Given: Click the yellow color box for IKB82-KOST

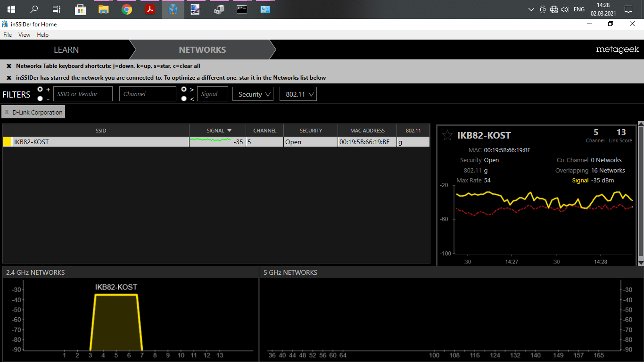Looking at the screenshot, I should pos(8,142).
